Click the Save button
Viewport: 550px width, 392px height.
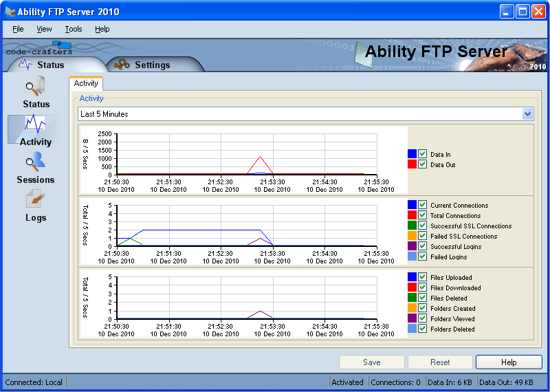click(x=372, y=362)
